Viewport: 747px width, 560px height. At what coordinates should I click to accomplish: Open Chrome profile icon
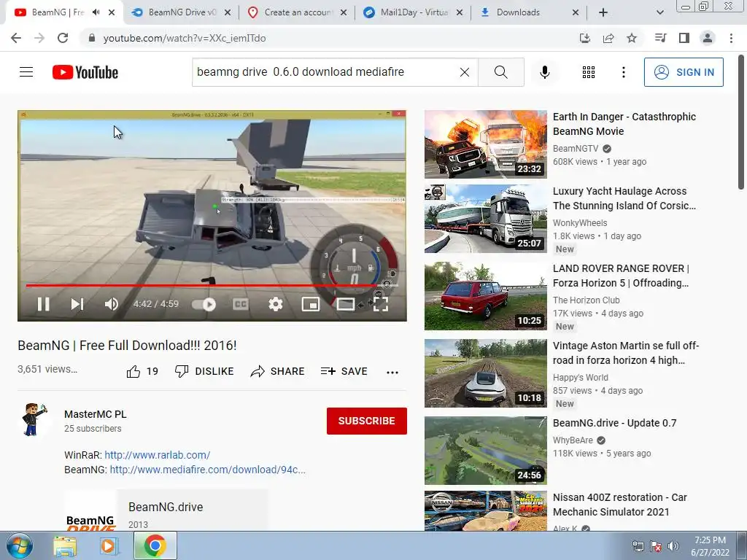(708, 38)
